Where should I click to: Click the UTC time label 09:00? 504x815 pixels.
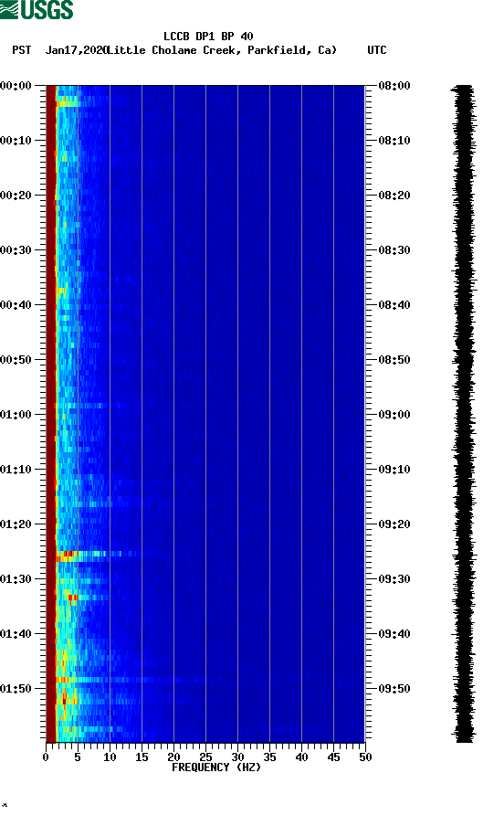pyautogui.click(x=394, y=415)
